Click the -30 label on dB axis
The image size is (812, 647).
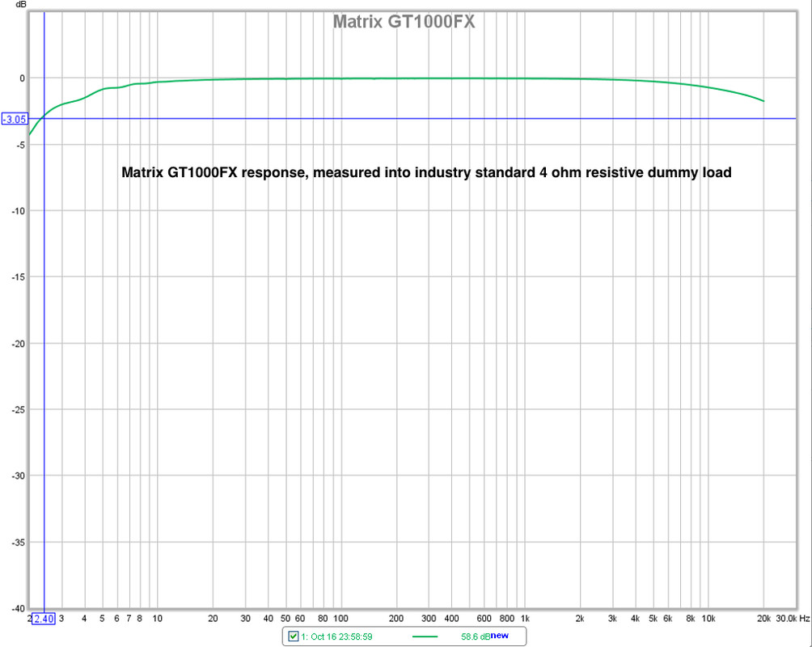click(18, 476)
